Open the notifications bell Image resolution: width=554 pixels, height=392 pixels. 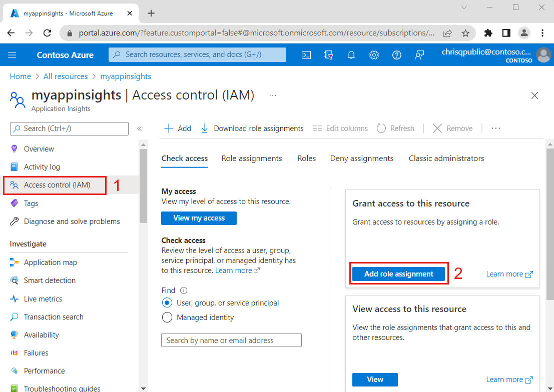coord(351,54)
